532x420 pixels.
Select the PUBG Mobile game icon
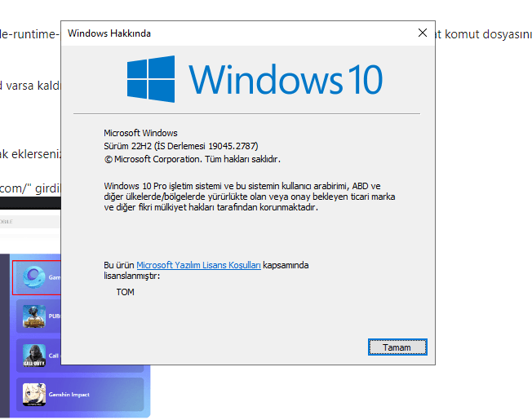(x=34, y=316)
